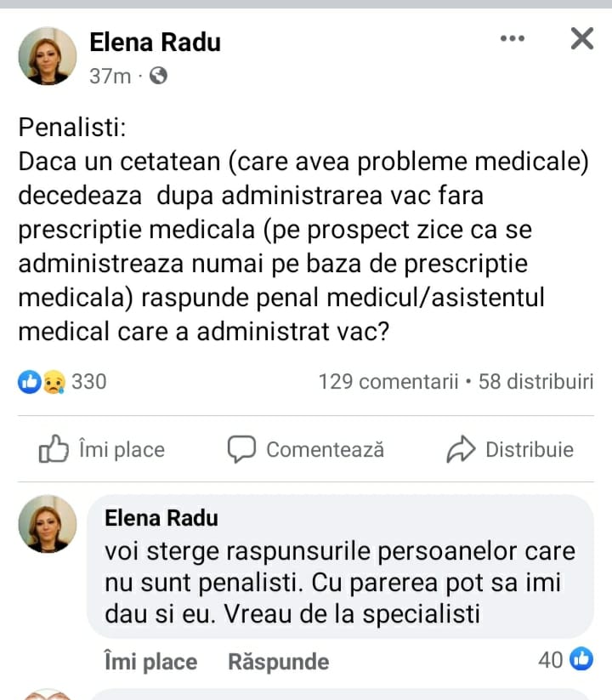Click the 37m post timestamp
The height and width of the screenshot is (700, 612).
(110, 77)
